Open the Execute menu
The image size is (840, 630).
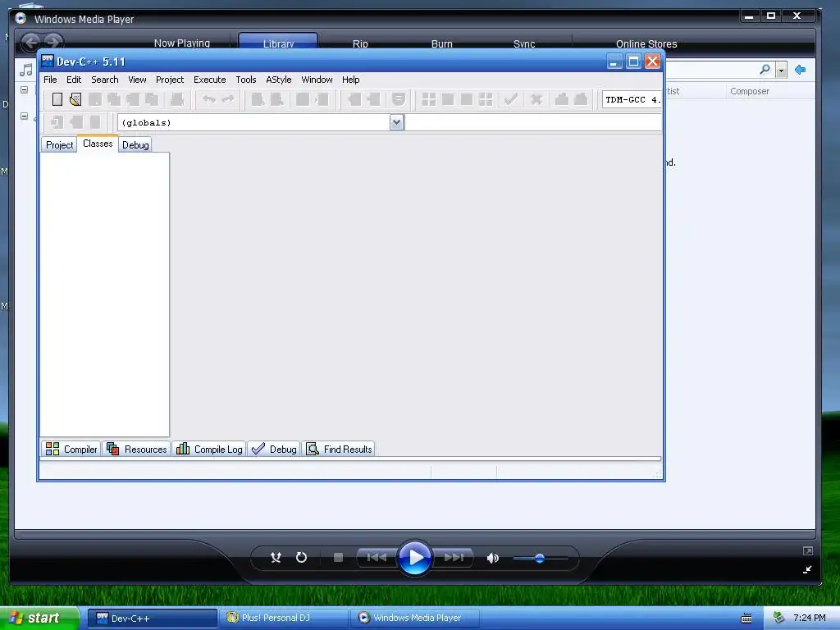pyautogui.click(x=209, y=80)
